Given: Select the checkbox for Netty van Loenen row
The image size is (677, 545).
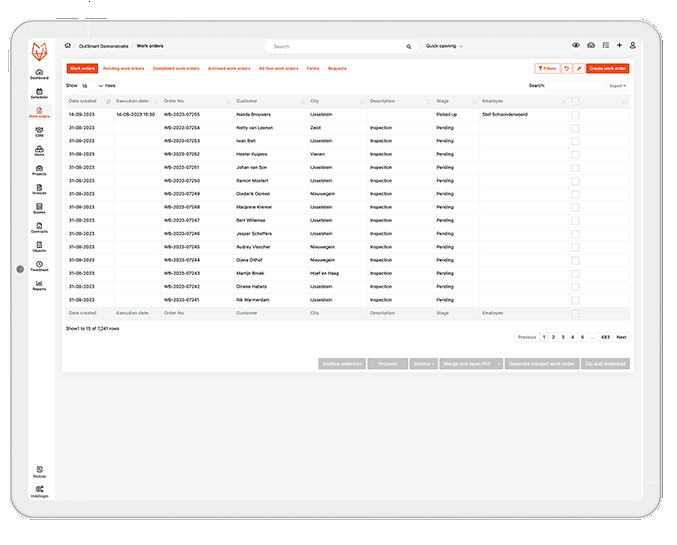Looking at the screenshot, I should pos(575,128).
